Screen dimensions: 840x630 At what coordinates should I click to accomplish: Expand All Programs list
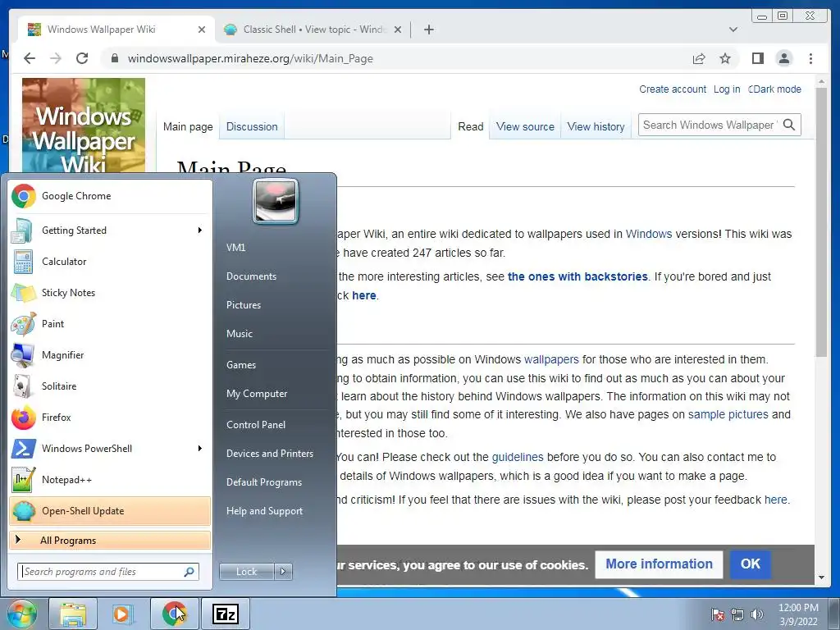pos(110,540)
